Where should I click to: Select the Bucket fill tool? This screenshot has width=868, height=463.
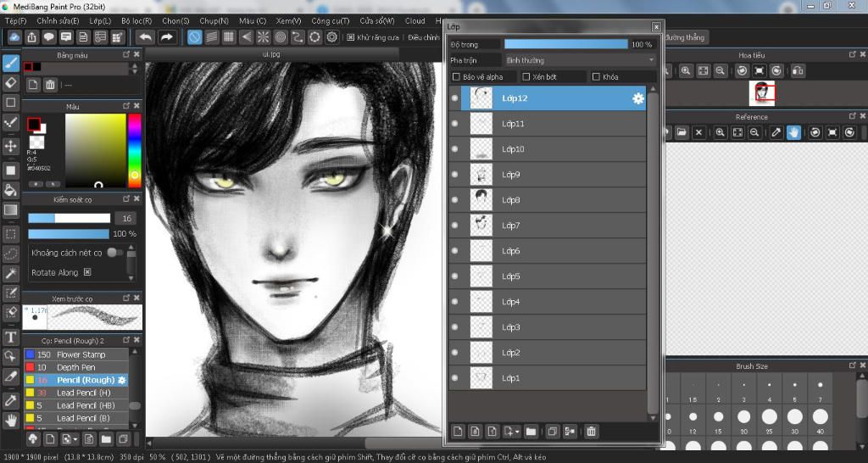[x=10, y=190]
